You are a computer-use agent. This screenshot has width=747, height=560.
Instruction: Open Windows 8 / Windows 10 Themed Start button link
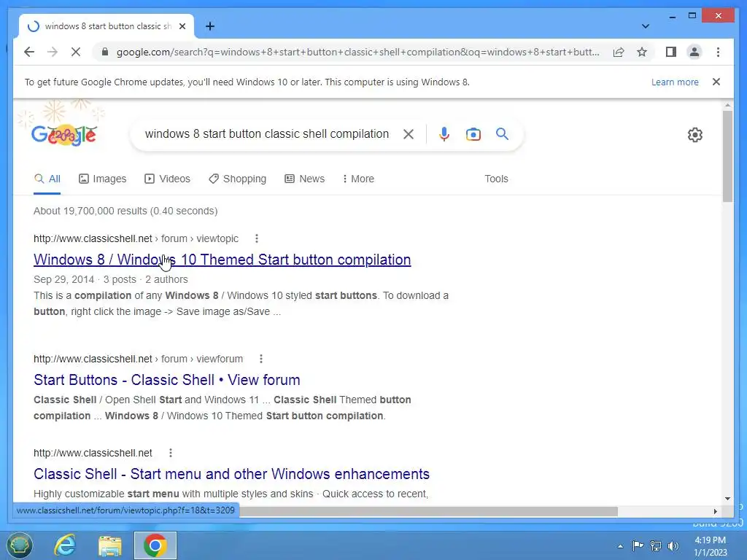coord(222,260)
